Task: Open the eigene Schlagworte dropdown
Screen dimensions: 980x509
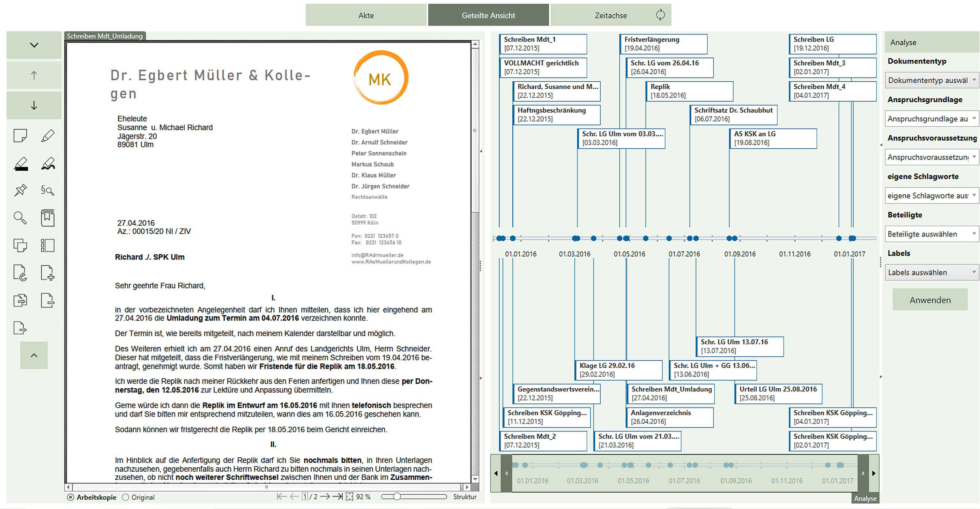Action: pyautogui.click(x=932, y=195)
